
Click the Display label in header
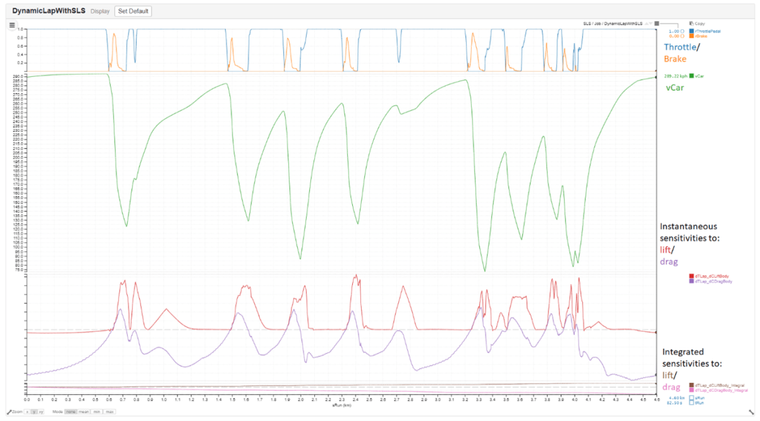(x=100, y=11)
